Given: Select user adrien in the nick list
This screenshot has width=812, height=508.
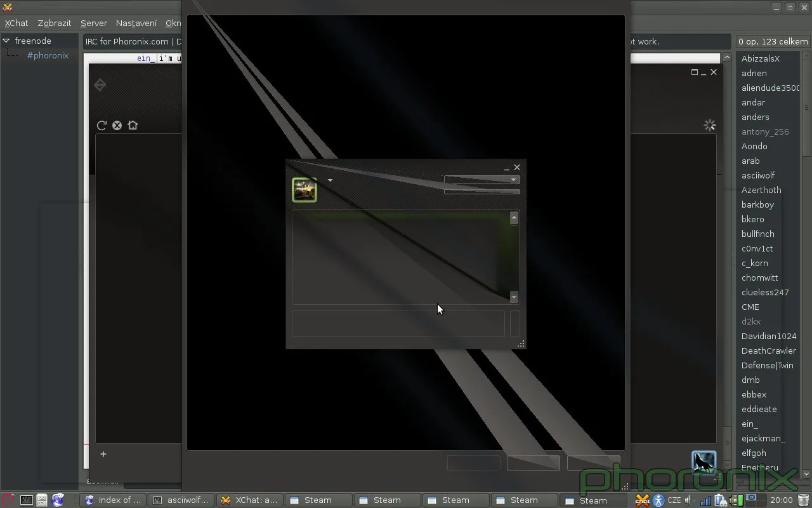Looking at the screenshot, I should [x=754, y=73].
